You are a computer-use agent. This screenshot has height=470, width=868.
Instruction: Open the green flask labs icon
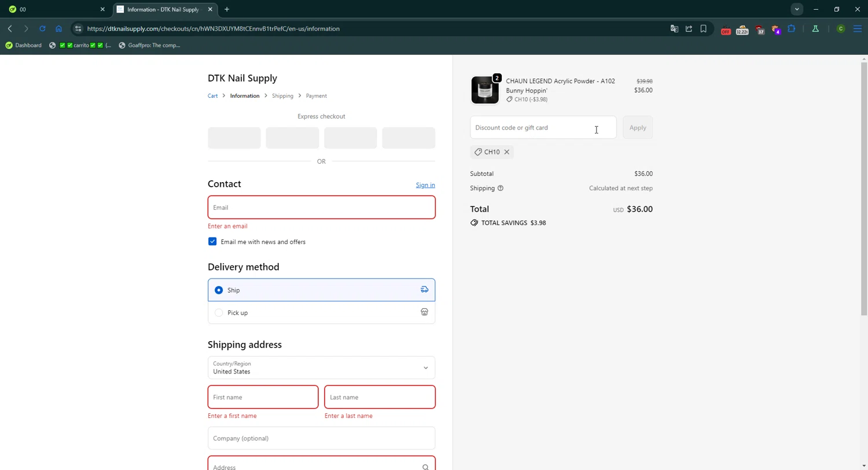tap(815, 28)
